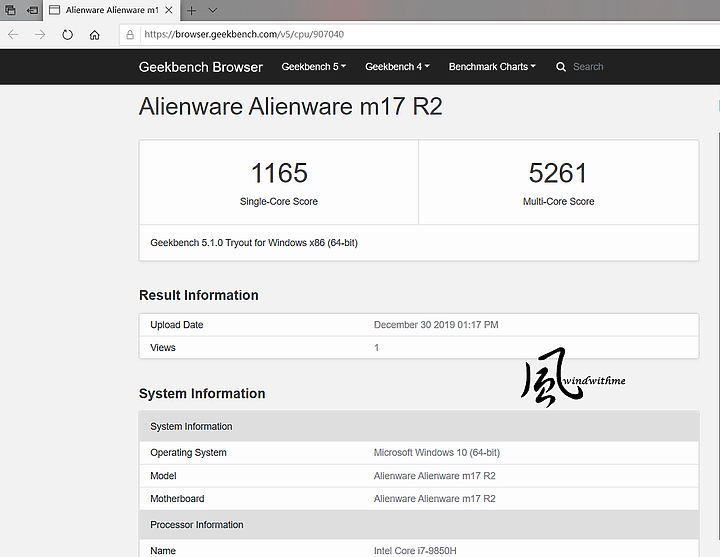Reload the page with refresh icon
Screen dimensions: 720x557
pyautogui.click(x=68, y=34)
